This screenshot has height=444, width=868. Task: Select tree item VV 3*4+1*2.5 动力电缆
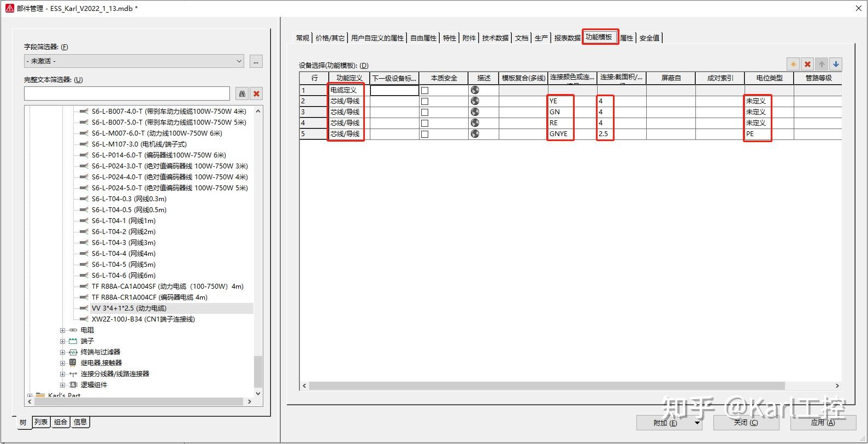pyautogui.click(x=129, y=308)
